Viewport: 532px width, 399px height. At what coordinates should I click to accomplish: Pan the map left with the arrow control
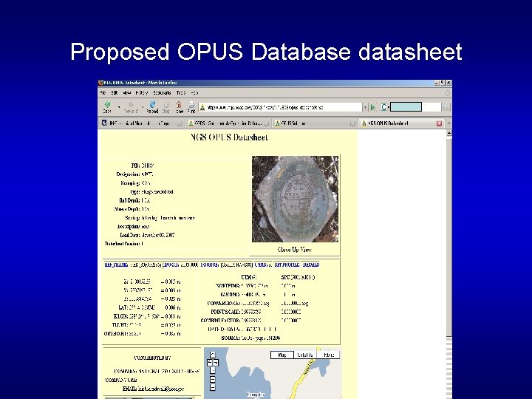tap(209, 363)
